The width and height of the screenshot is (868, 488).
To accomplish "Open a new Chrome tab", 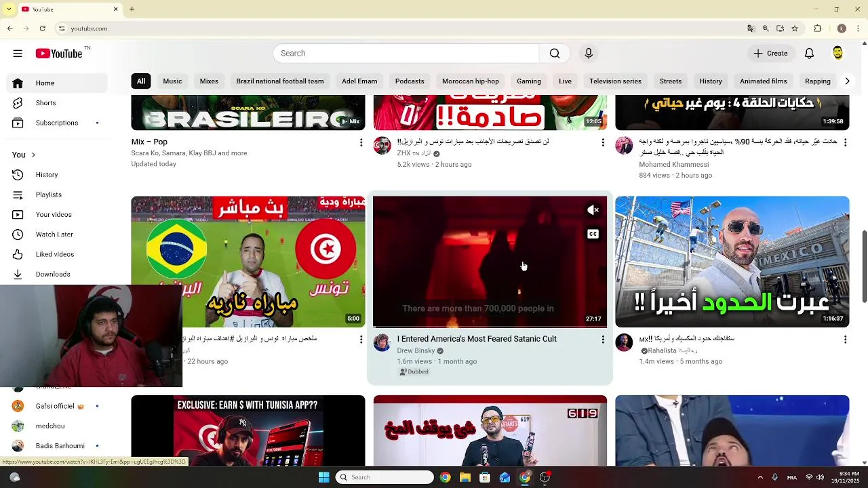I will point(132,9).
